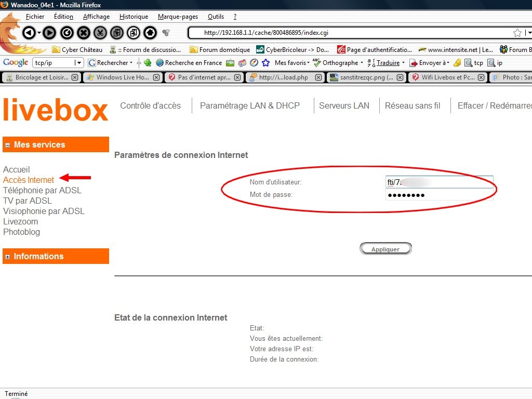Reload the page with the refresh icon

point(66,33)
